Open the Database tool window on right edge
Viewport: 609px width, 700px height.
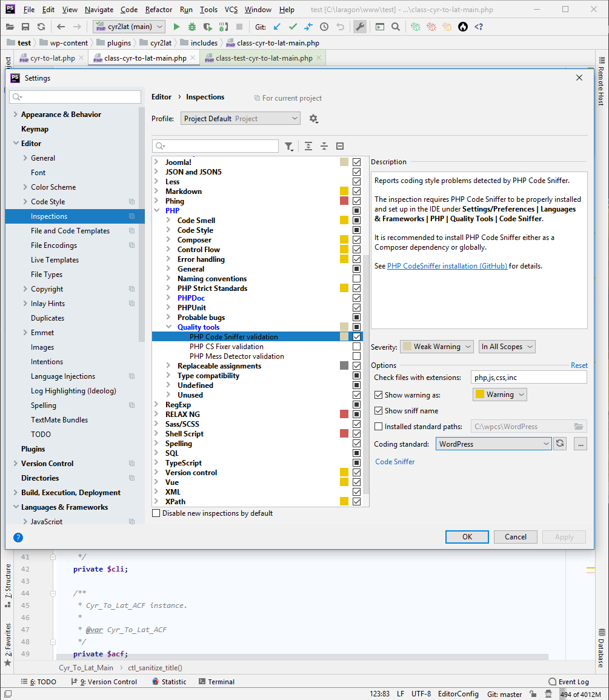pyautogui.click(x=601, y=648)
